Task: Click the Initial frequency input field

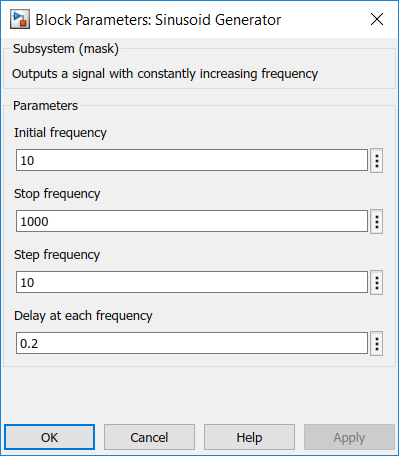Action: (192, 160)
